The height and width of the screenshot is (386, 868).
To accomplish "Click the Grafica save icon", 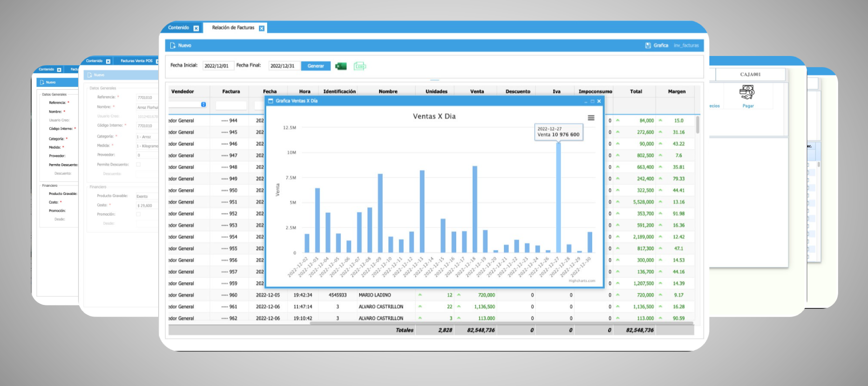I will (648, 45).
